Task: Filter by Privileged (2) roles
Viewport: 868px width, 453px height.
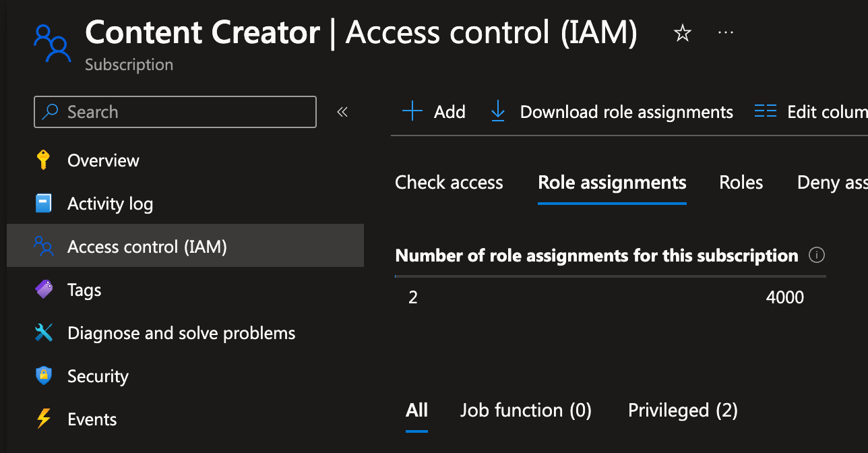Action: click(x=683, y=411)
